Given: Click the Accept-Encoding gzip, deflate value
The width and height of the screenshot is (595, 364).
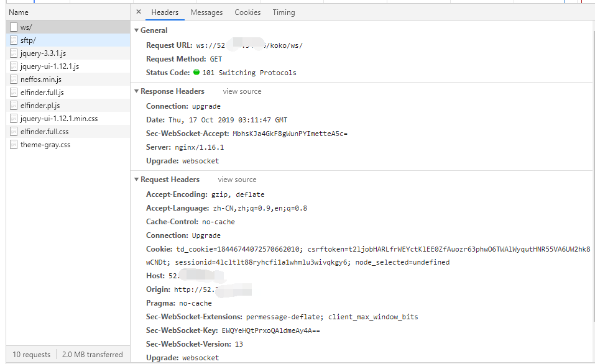Looking at the screenshot, I should tap(238, 194).
